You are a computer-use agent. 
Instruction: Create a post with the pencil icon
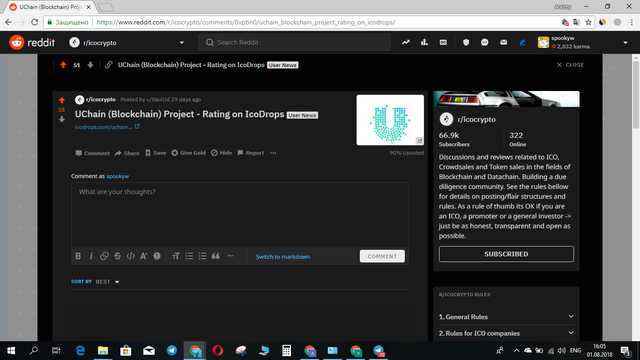(522, 42)
